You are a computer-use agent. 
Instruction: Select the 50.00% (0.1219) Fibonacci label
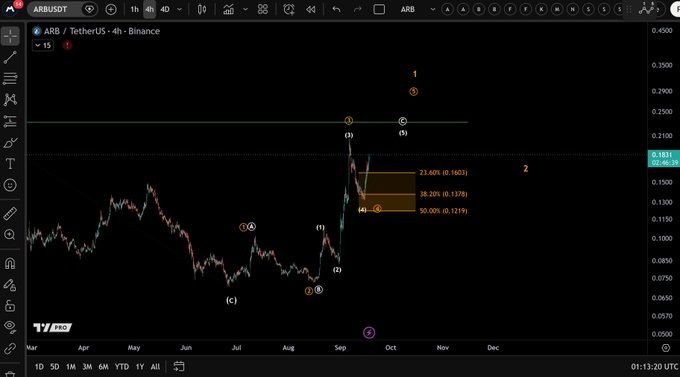coord(443,211)
